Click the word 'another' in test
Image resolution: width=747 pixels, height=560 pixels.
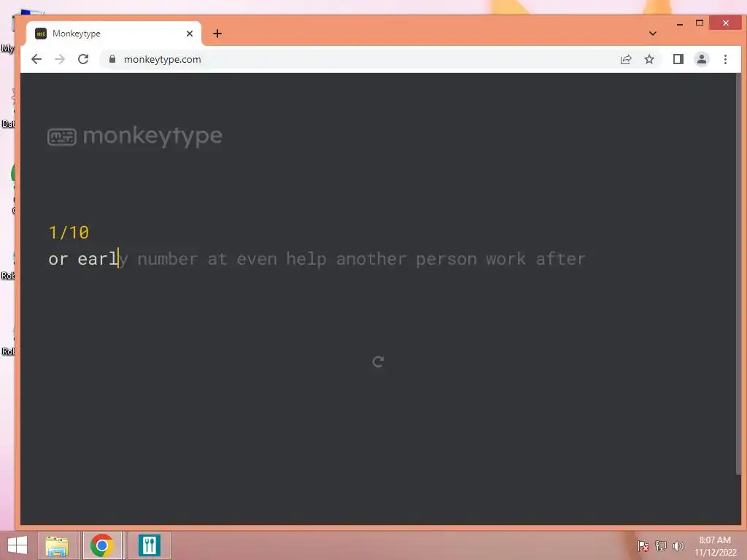coord(371,259)
